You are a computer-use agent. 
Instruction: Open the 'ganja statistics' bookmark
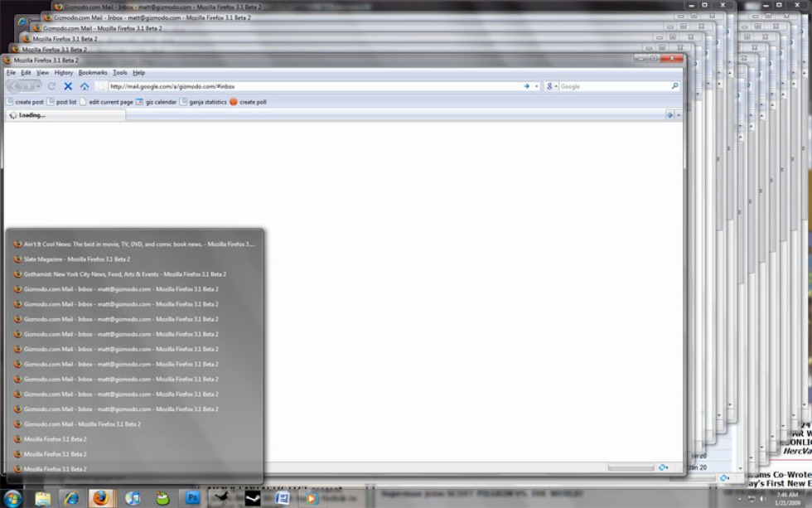pos(203,102)
